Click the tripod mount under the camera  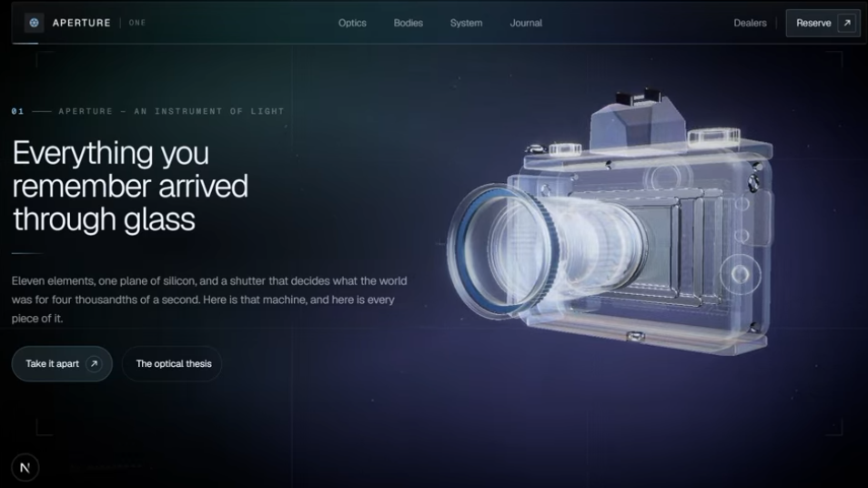tap(635, 336)
